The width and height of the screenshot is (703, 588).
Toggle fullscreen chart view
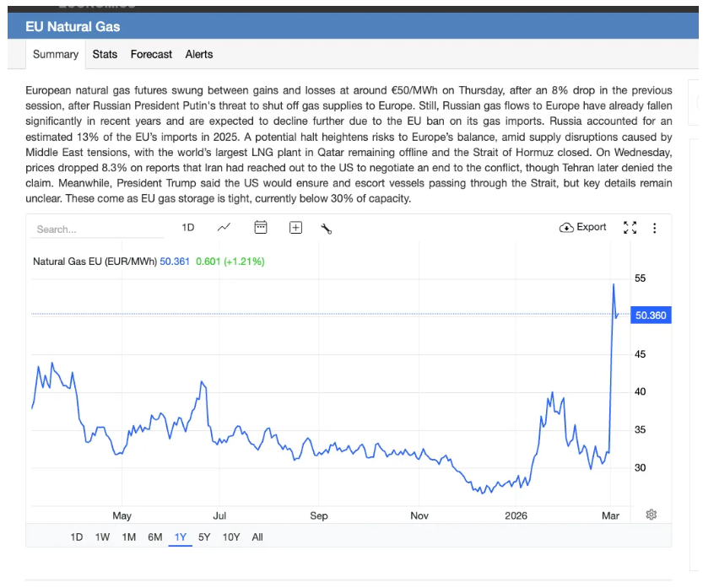(x=630, y=228)
